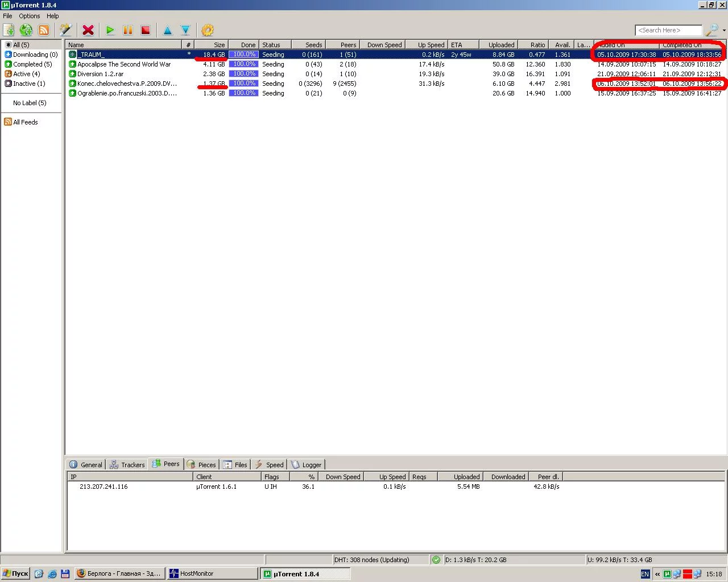Select the _TRAUM_ torrent row
Image resolution: width=728 pixels, height=582 pixels.
tap(396, 55)
